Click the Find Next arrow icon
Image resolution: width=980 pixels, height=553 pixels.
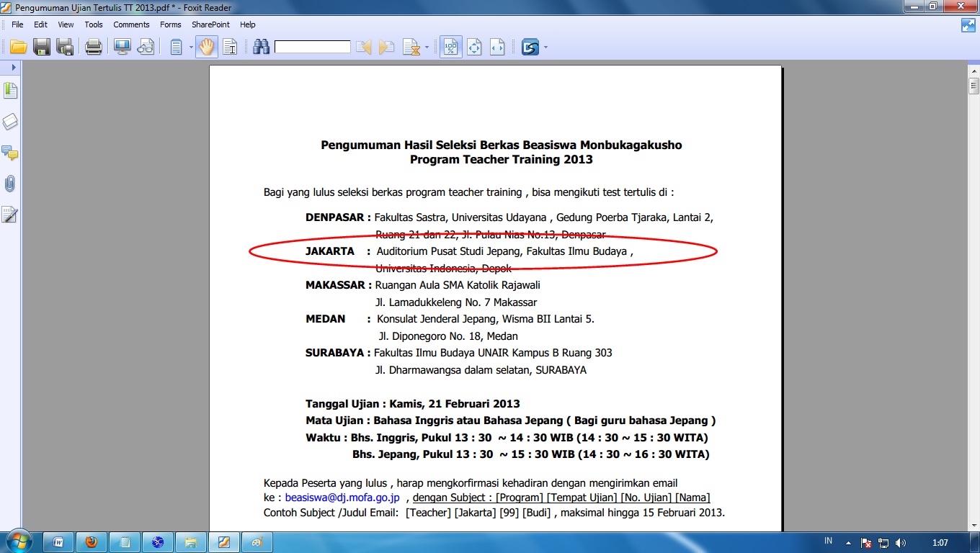coord(387,48)
